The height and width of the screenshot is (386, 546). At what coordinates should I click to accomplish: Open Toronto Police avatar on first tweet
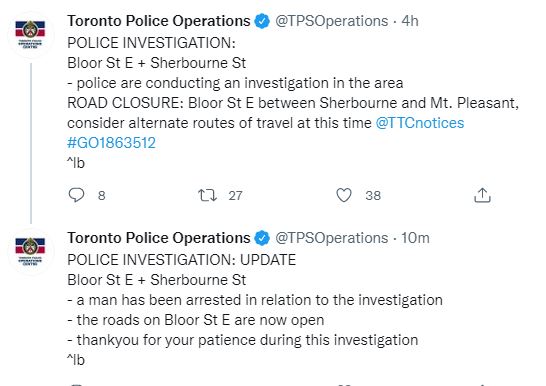pyautogui.click(x=30, y=34)
